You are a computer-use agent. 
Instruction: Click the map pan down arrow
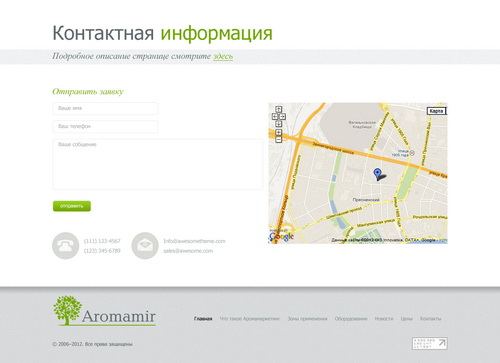point(279,124)
